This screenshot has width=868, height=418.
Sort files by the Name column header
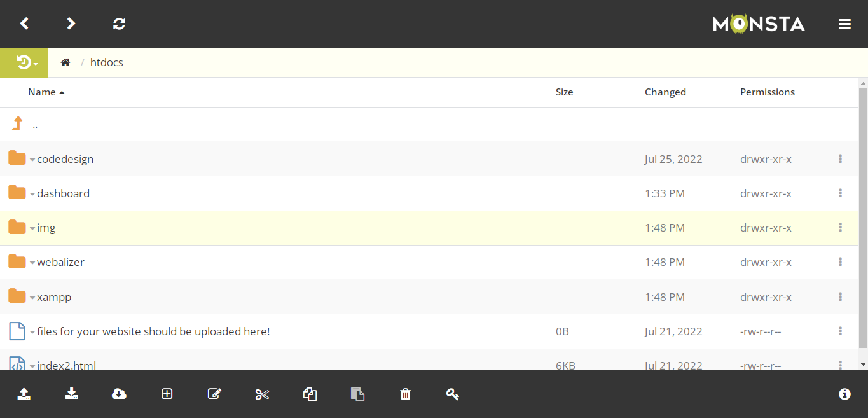42,92
